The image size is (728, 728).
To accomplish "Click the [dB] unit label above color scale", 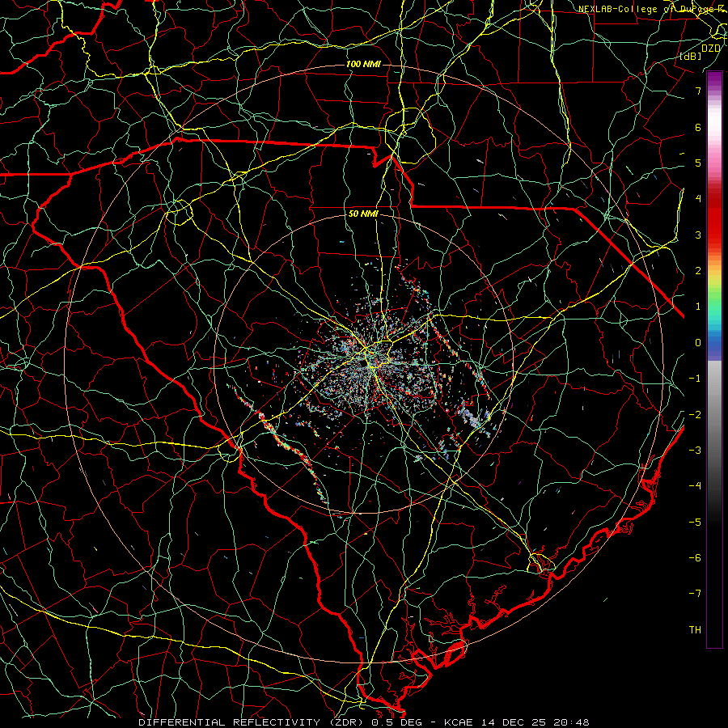I will coord(691,56).
